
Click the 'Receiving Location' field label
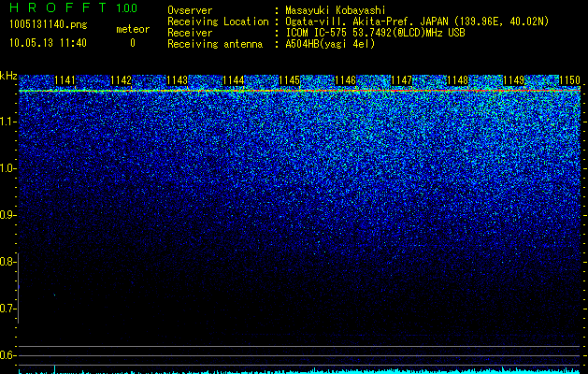218,22
